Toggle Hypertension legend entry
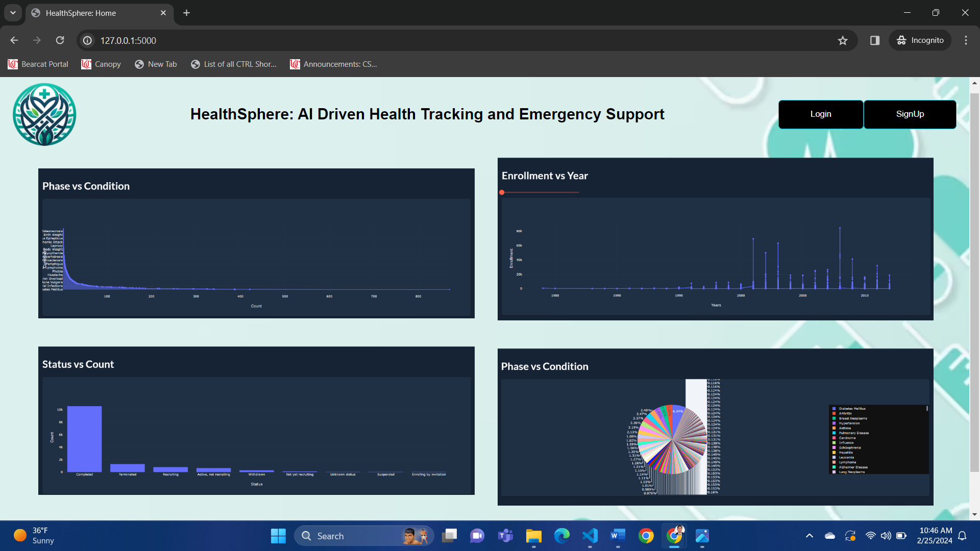The image size is (980, 551). coord(849,423)
